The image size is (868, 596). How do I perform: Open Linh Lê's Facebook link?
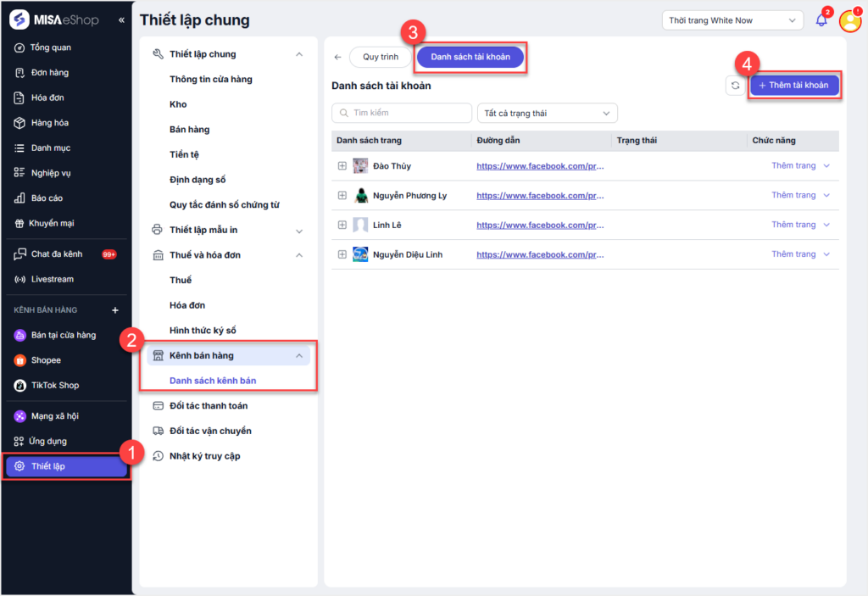coord(540,225)
